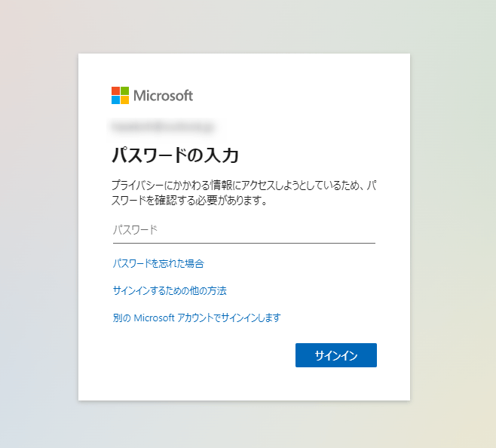Open サインインするための他の方法 link

coord(170,290)
